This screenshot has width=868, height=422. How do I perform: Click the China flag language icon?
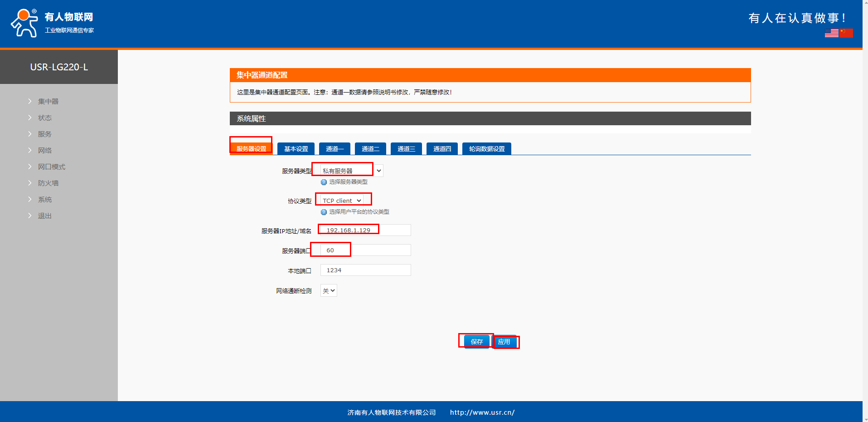pyautogui.click(x=846, y=33)
